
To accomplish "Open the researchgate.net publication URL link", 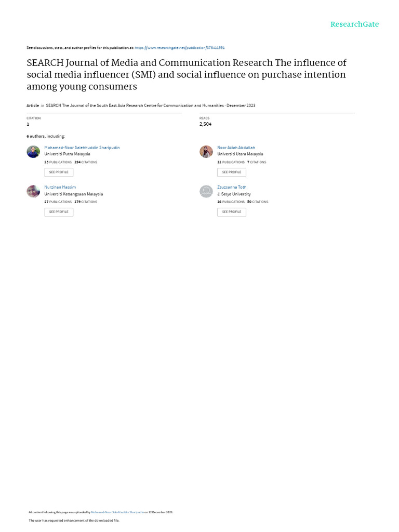I will (180, 48).
